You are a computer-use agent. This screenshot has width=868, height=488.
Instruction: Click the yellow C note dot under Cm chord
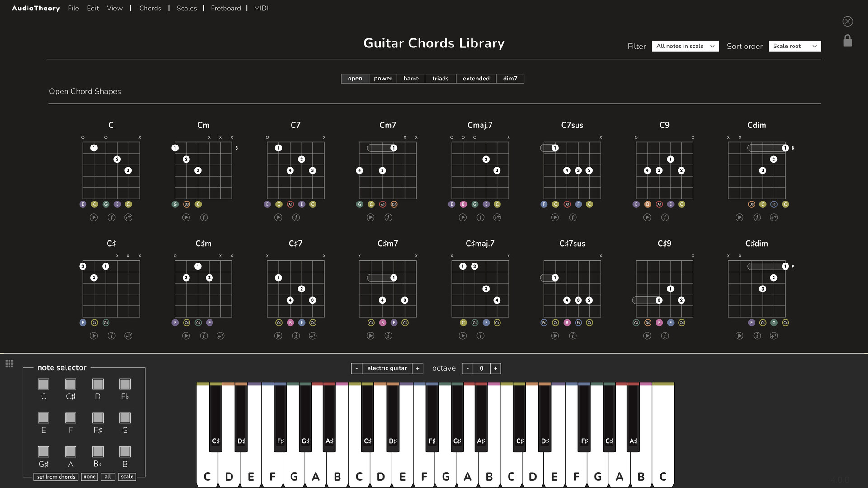198,204
